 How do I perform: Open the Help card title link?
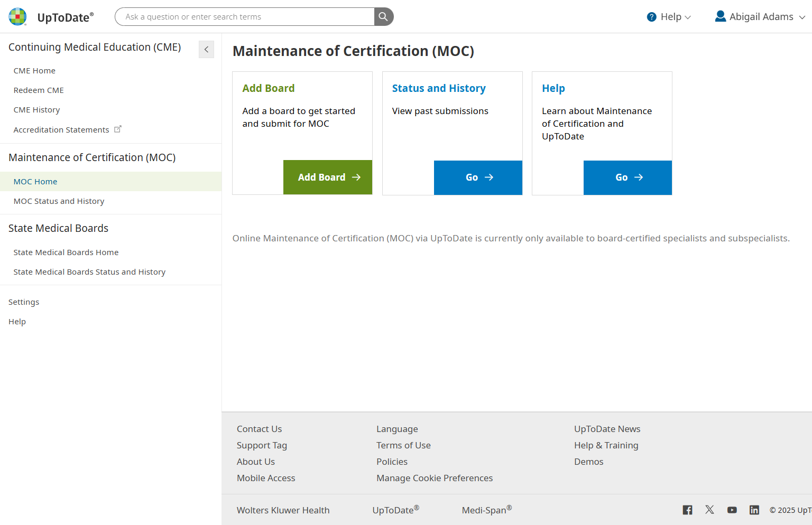tap(553, 88)
